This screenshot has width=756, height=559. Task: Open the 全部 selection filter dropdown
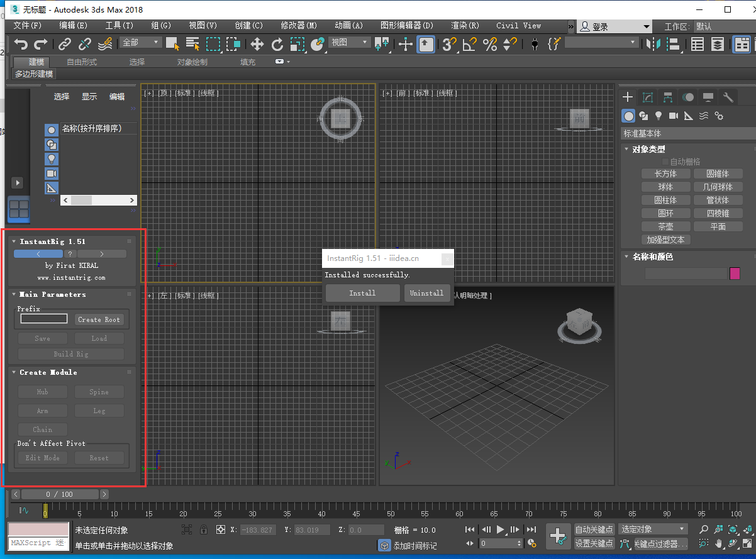point(141,42)
